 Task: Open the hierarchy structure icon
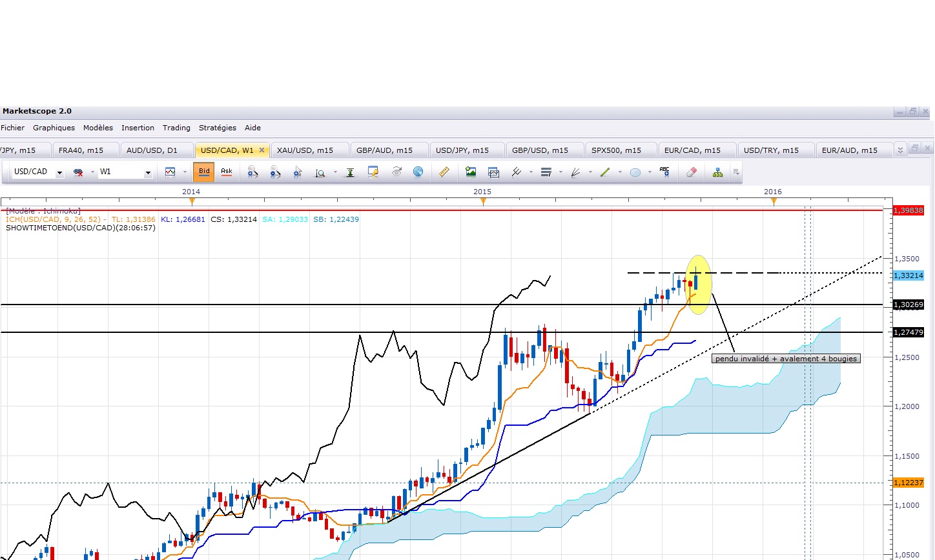(x=717, y=172)
